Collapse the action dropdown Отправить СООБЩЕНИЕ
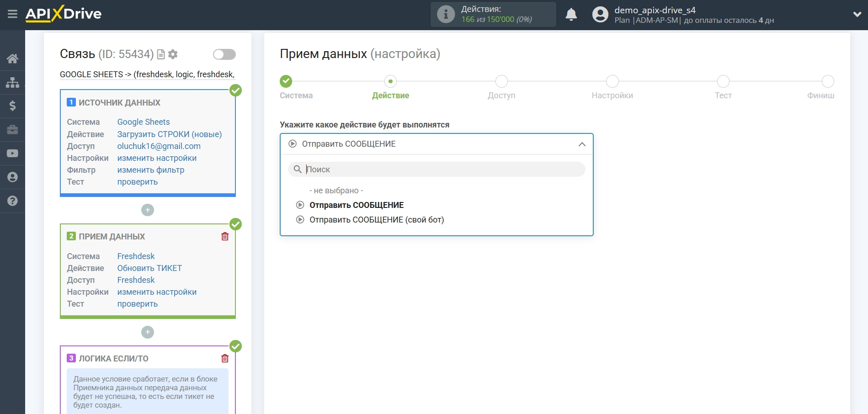Screen dimensions: 868x414 (x=437, y=144)
